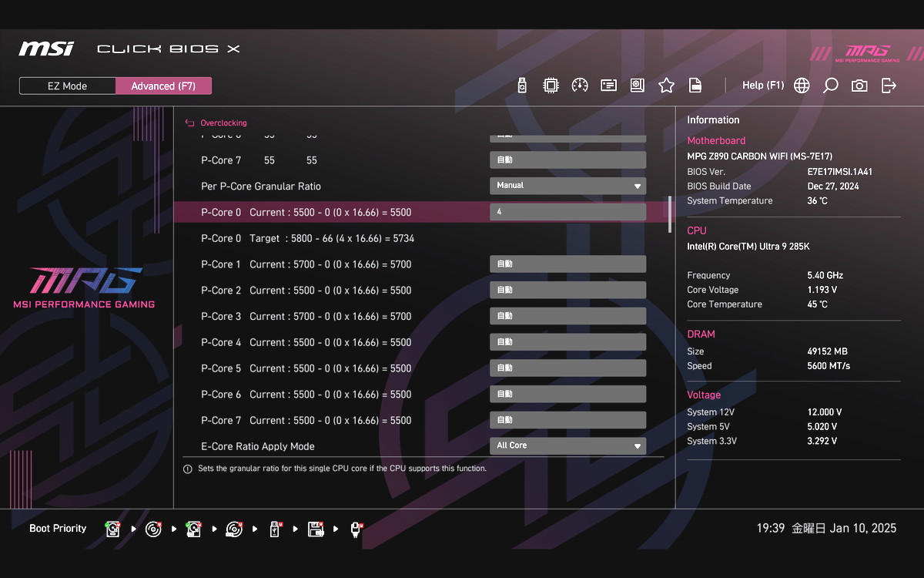Select USB stick boot priority icon
924x578 pixels.
coord(275,529)
